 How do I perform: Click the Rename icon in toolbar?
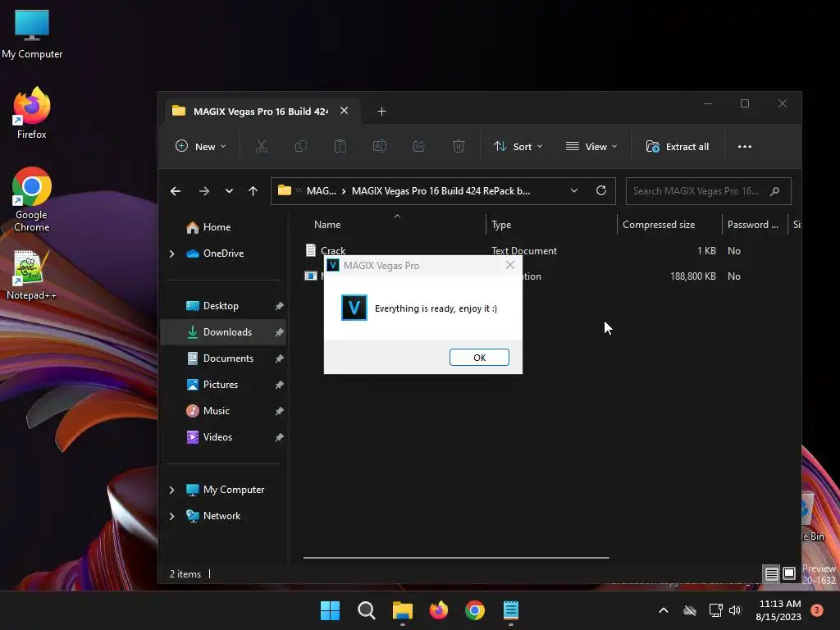point(379,146)
